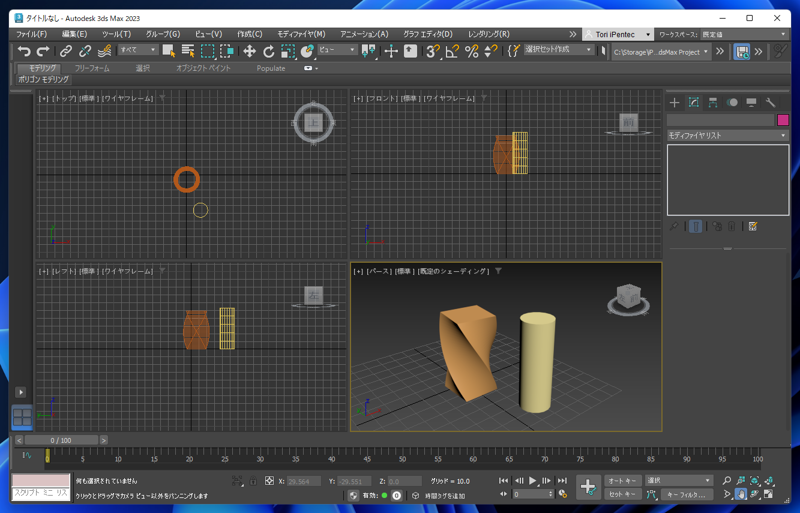Select the Unlink Selection tool
Viewport: 800px width, 513px height.
point(85,51)
